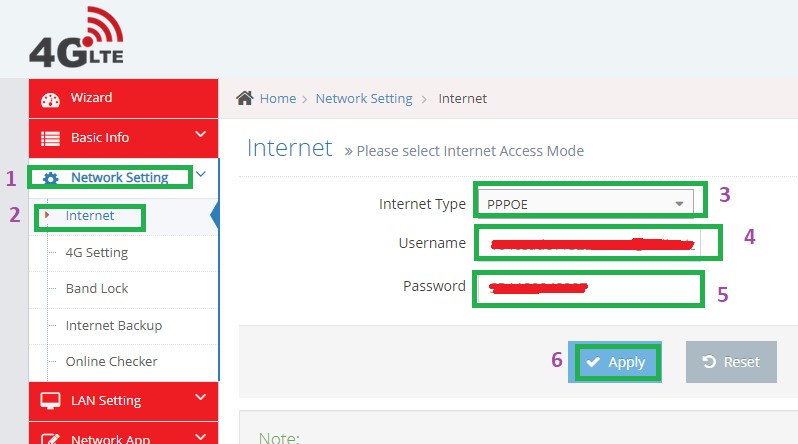Click the checkmark icon on Apply button
This screenshot has height=444, width=798.
coord(594,362)
